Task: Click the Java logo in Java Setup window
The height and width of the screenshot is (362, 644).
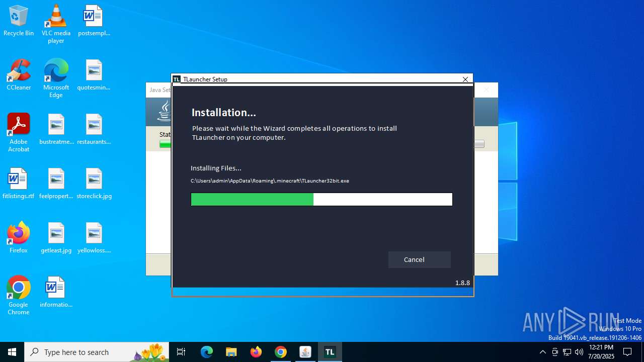Action: tap(164, 112)
